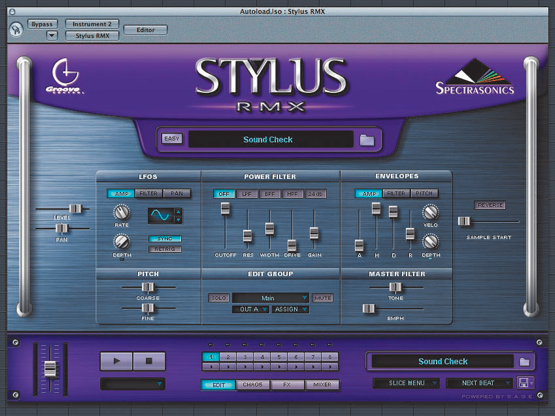555x416 pixels.
Task: Click the LFO Rate knob
Action: click(x=121, y=212)
